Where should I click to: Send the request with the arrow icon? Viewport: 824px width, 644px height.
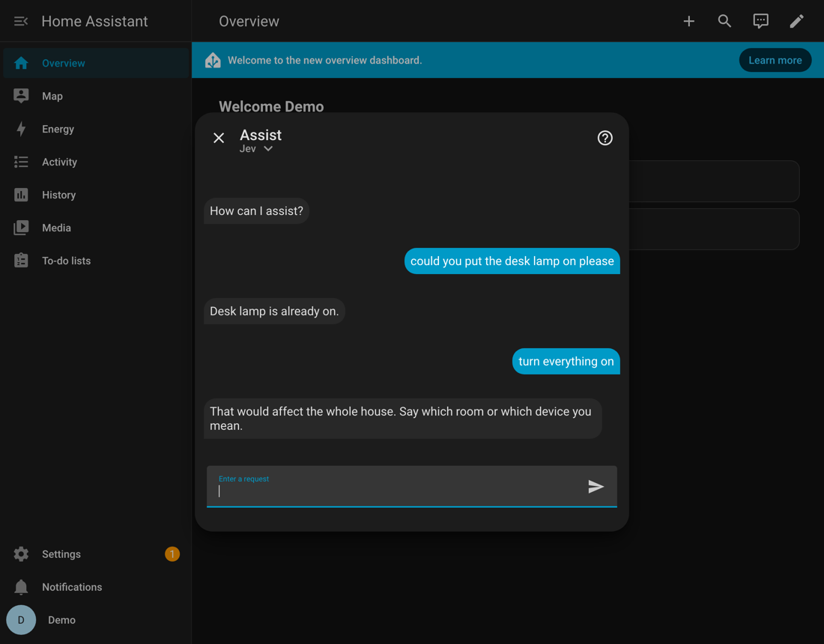[596, 487]
